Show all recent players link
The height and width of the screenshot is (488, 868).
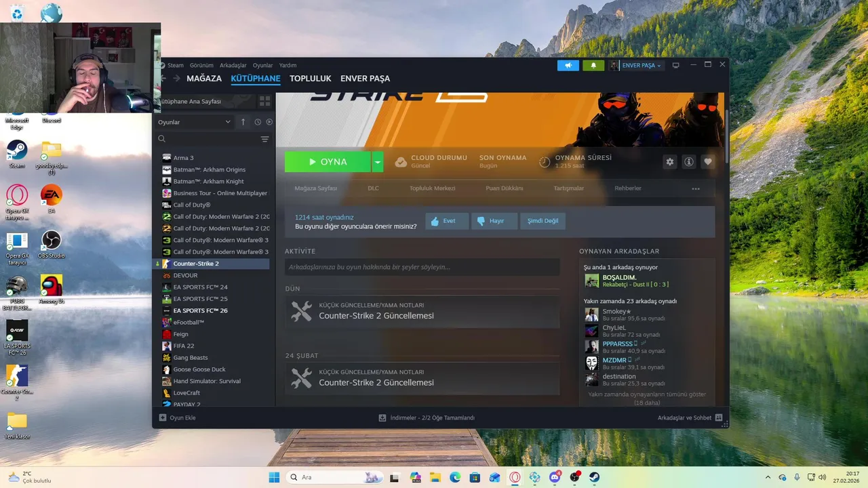(x=647, y=398)
